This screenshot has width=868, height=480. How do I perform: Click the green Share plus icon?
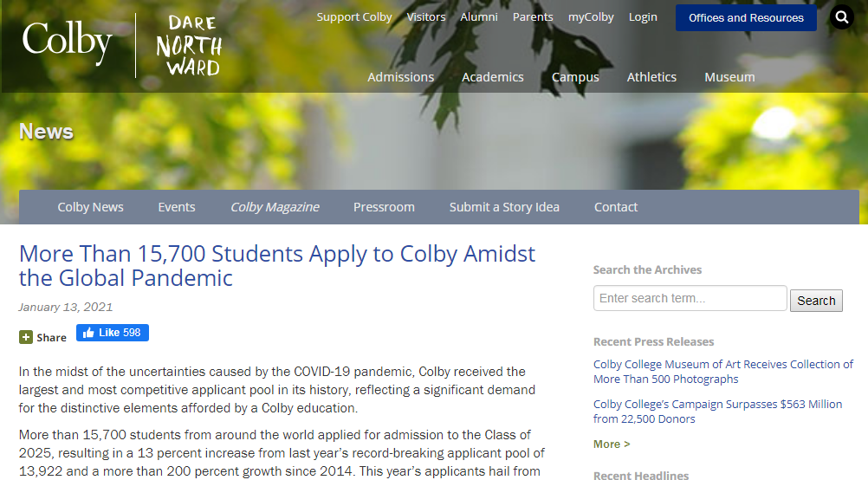point(26,337)
